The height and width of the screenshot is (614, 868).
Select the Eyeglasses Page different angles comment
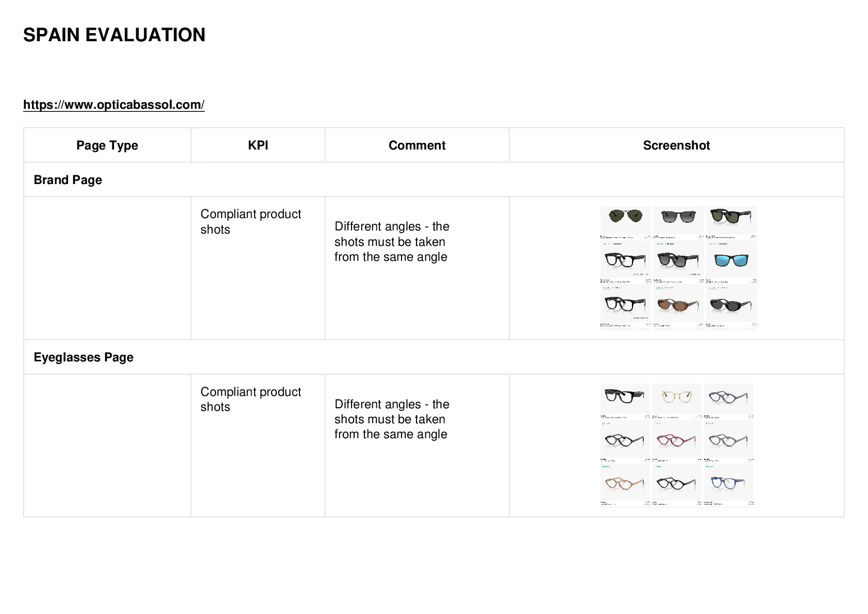point(392,419)
